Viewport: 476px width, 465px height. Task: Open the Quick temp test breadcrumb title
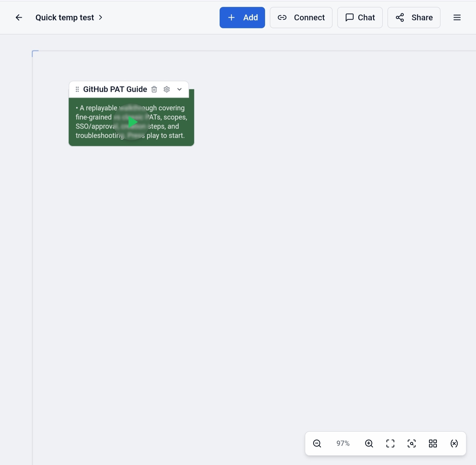65,18
